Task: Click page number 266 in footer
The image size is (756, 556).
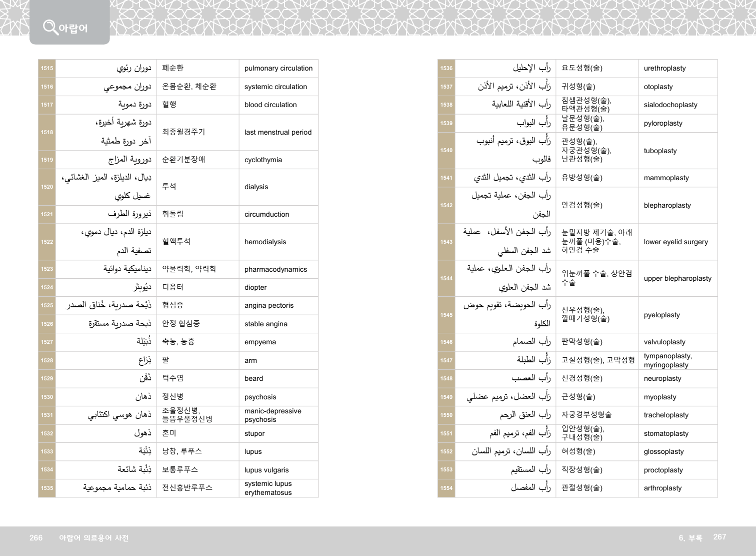Action: click(36, 537)
